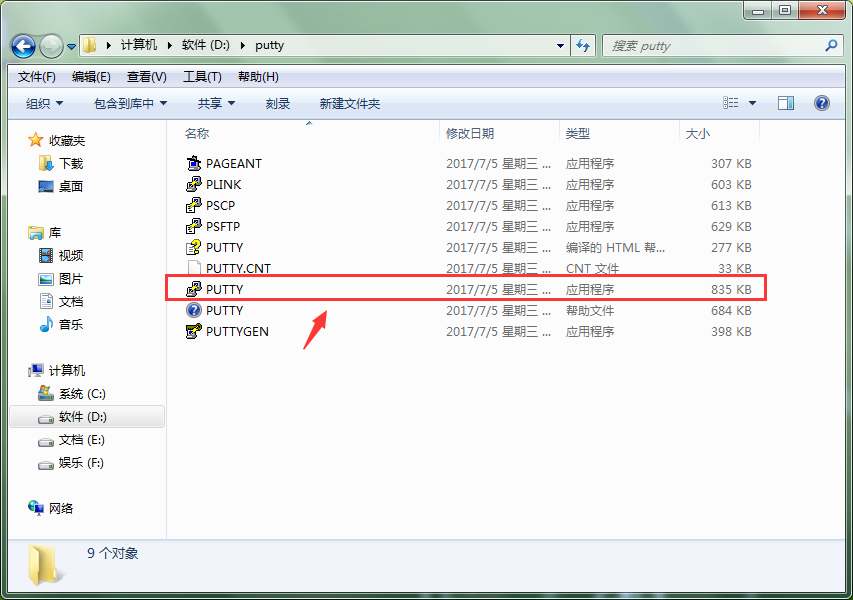Click the 收藏夹 star icon
This screenshot has width=853, height=600.
point(35,140)
